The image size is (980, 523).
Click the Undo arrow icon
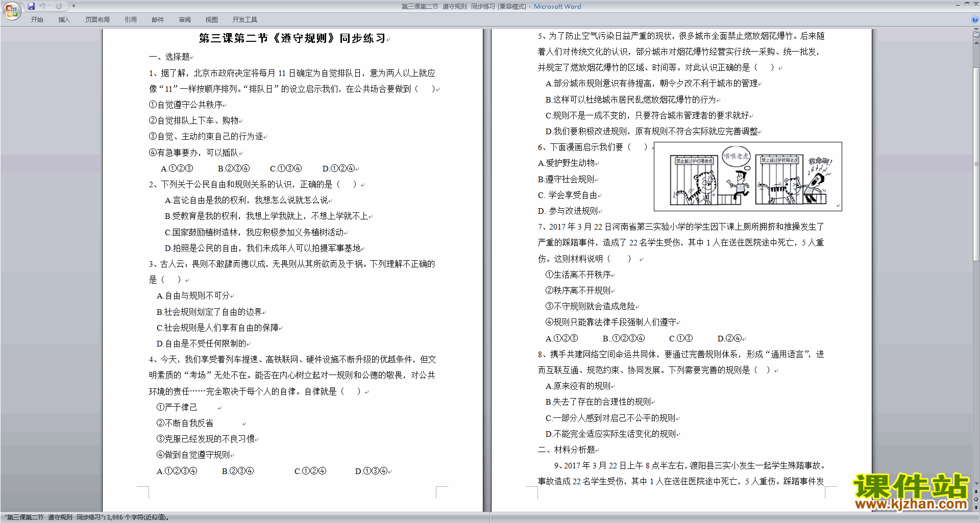click(42, 6)
